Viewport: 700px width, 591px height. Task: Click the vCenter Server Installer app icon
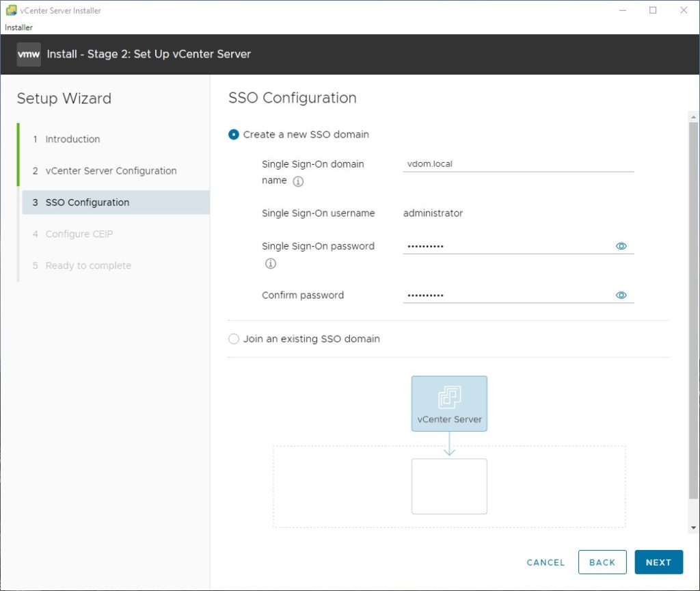coord(11,10)
